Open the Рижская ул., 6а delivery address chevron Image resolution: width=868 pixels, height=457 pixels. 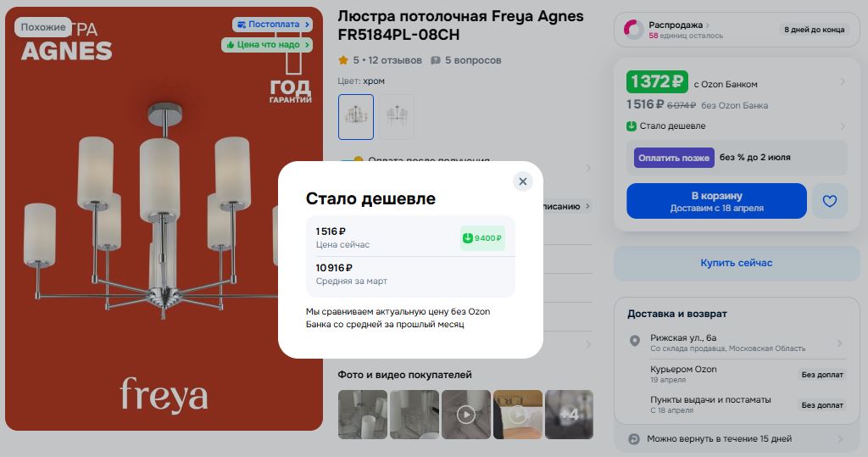(x=840, y=343)
